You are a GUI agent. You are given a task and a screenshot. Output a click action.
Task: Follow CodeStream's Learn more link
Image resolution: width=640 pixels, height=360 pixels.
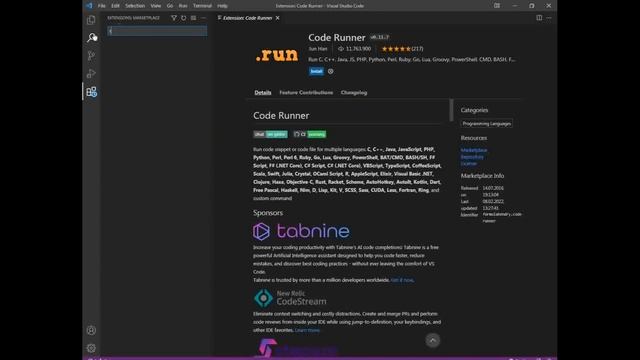[x=307, y=330]
